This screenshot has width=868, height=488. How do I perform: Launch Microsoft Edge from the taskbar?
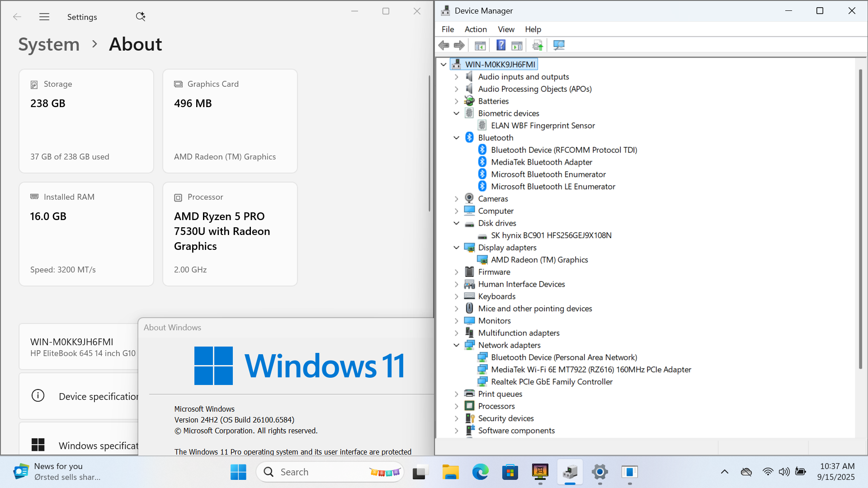coord(480,472)
